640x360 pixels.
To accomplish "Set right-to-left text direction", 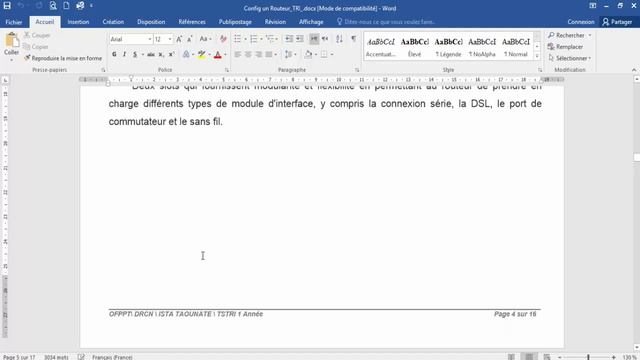I will [x=325, y=39].
